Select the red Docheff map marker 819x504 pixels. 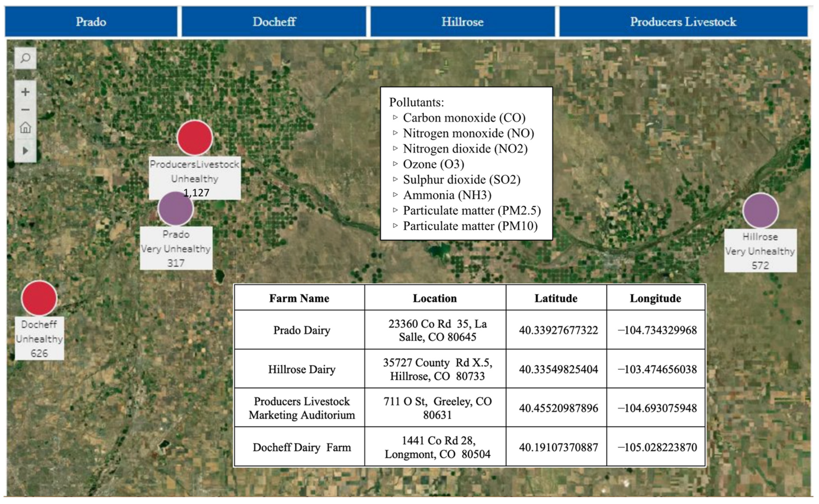click(x=39, y=298)
